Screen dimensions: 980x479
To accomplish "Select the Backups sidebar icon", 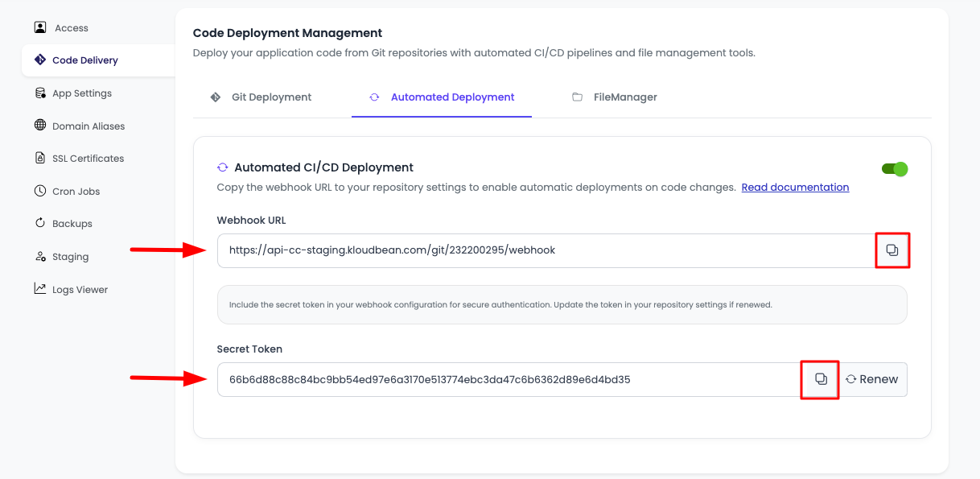I will [x=41, y=223].
